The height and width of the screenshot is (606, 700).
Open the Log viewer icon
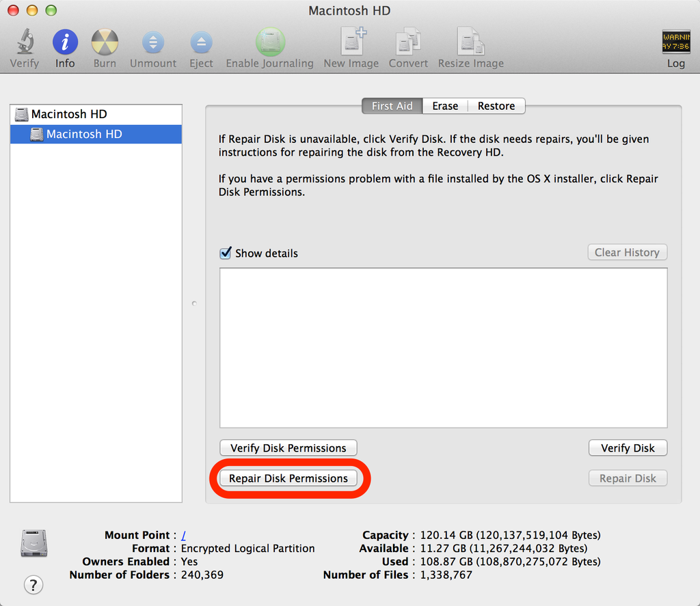click(676, 42)
